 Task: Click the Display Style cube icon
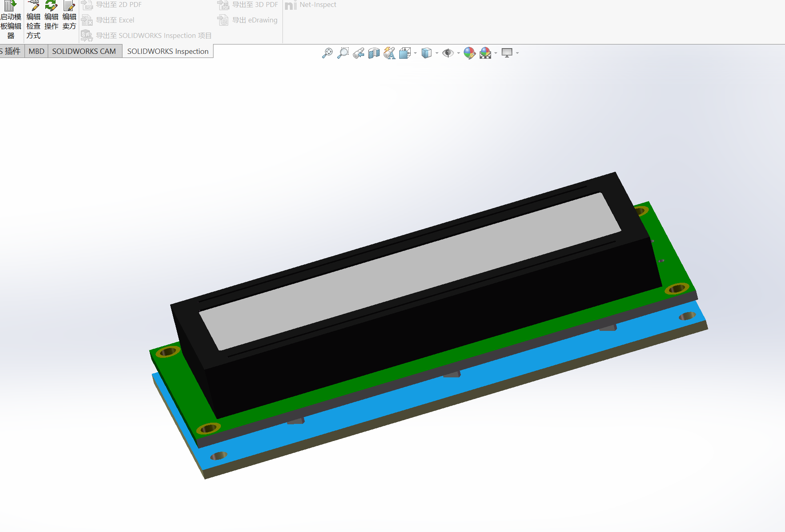[x=427, y=53]
